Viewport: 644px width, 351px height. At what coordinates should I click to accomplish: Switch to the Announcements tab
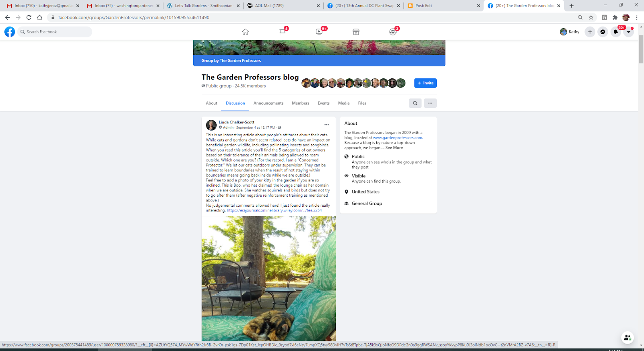pyautogui.click(x=268, y=103)
